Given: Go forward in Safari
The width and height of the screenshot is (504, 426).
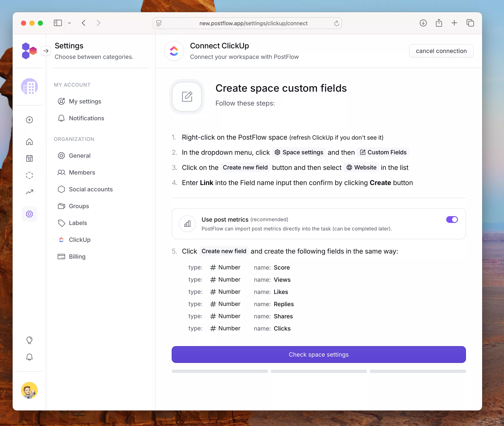Looking at the screenshot, I should [98, 23].
